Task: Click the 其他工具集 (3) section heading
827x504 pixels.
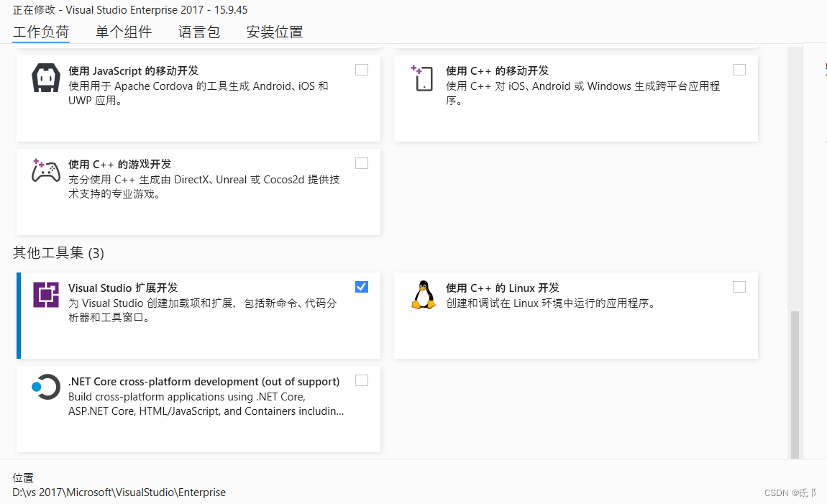Action: pyautogui.click(x=58, y=253)
